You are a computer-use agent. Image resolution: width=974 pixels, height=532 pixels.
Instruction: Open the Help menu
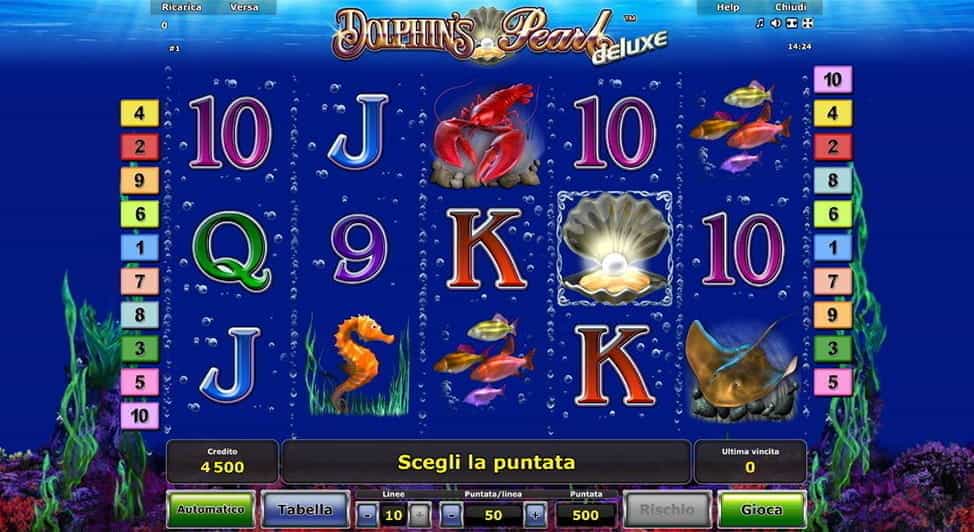click(x=728, y=7)
